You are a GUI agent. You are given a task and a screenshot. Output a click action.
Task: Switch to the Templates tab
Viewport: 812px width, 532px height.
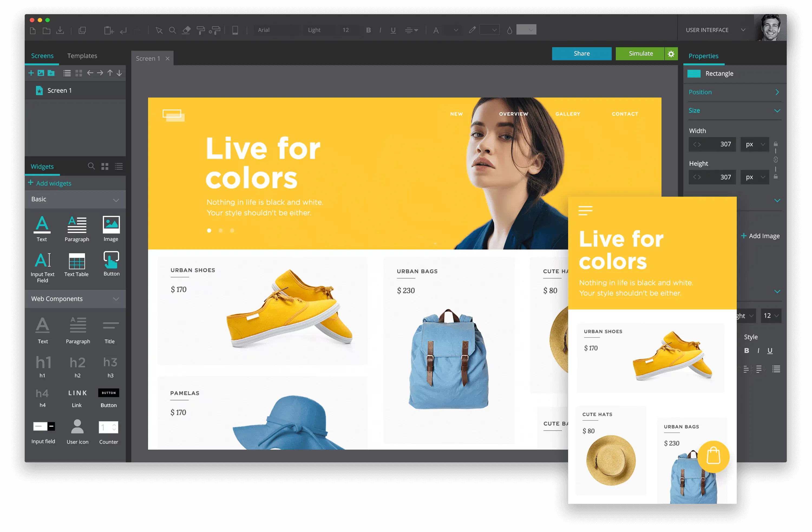[83, 55]
